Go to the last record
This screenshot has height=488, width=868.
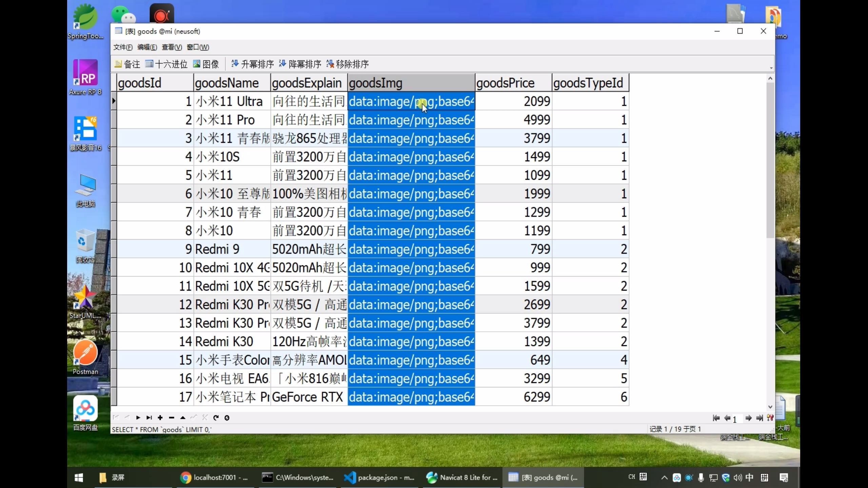click(x=149, y=418)
